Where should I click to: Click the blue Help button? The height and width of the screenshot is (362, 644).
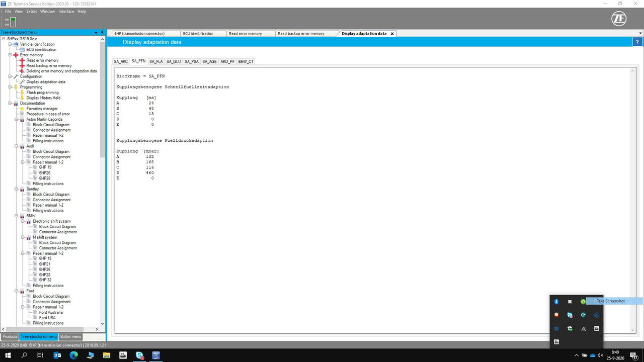(637, 42)
